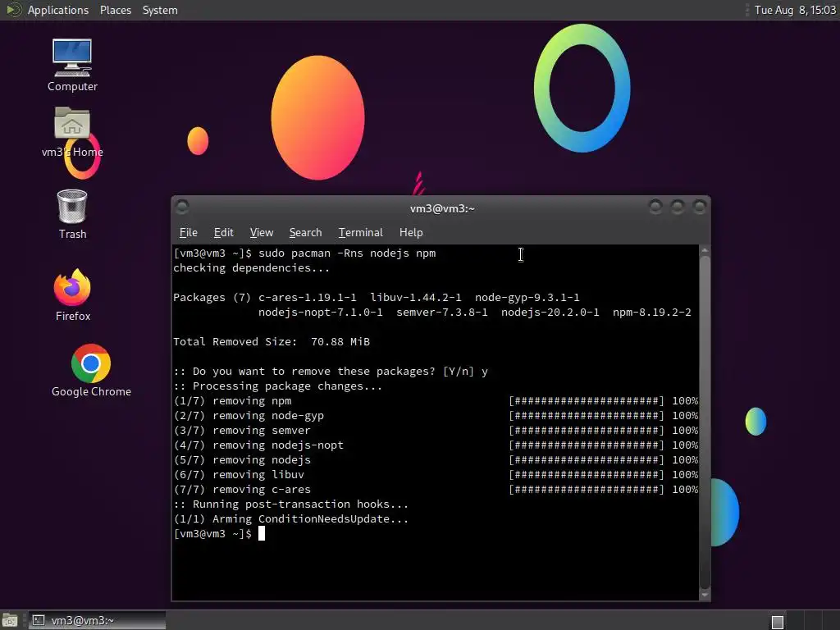Click the '(5/7) removing nodejs' line
840x630 pixels.
pos(436,459)
